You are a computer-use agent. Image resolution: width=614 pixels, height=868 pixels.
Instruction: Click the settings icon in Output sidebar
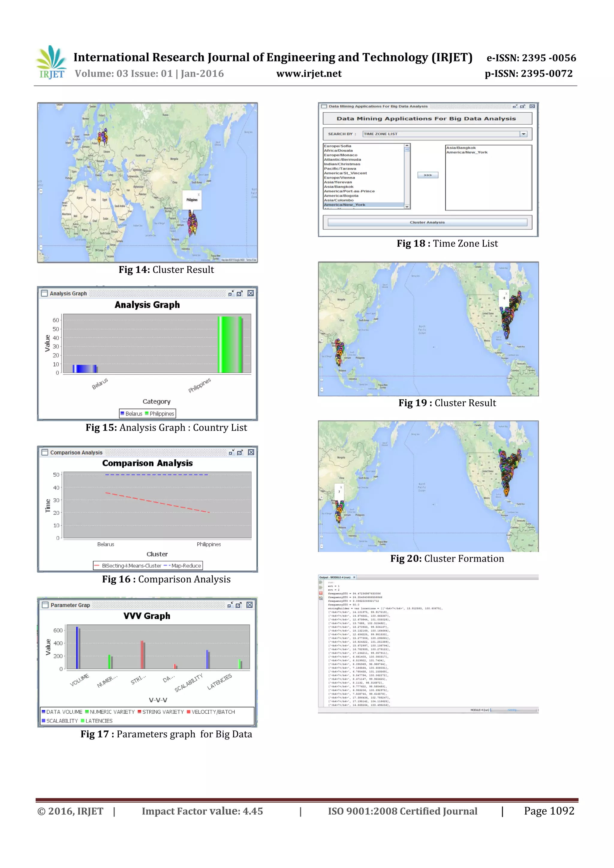(x=321, y=598)
